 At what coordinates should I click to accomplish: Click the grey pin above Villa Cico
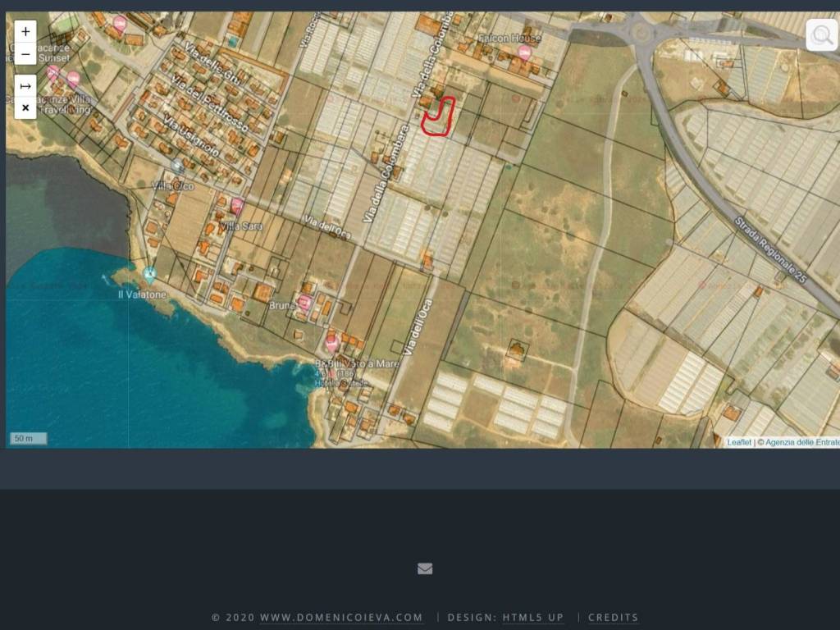pyautogui.click(x=177, y=167)
